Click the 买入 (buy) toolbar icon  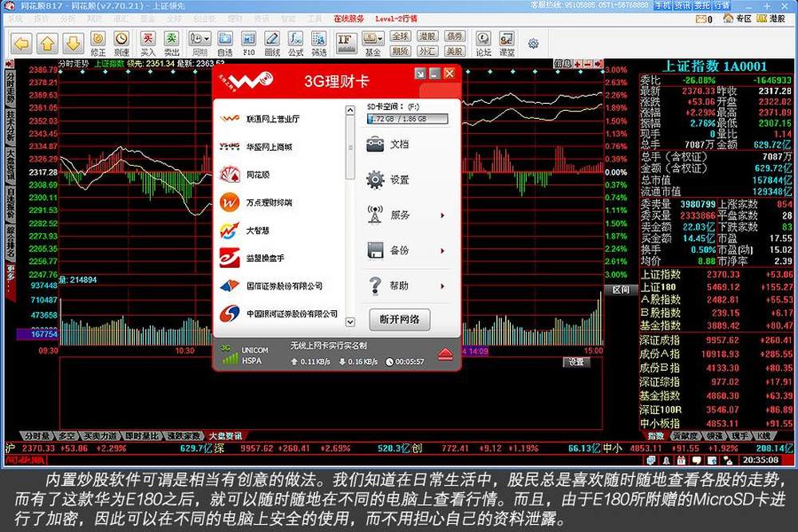148,42
